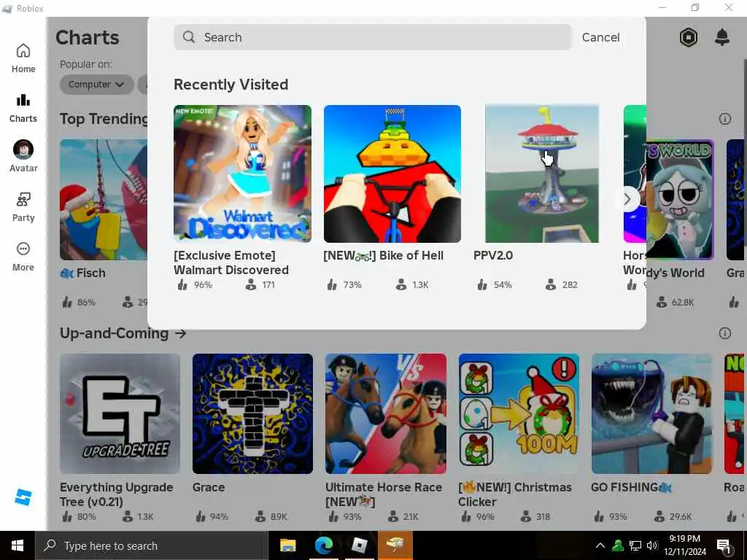Switch to Roblox taskbar icon
This screenshot has height=560, width=747.
pos(360,545)
